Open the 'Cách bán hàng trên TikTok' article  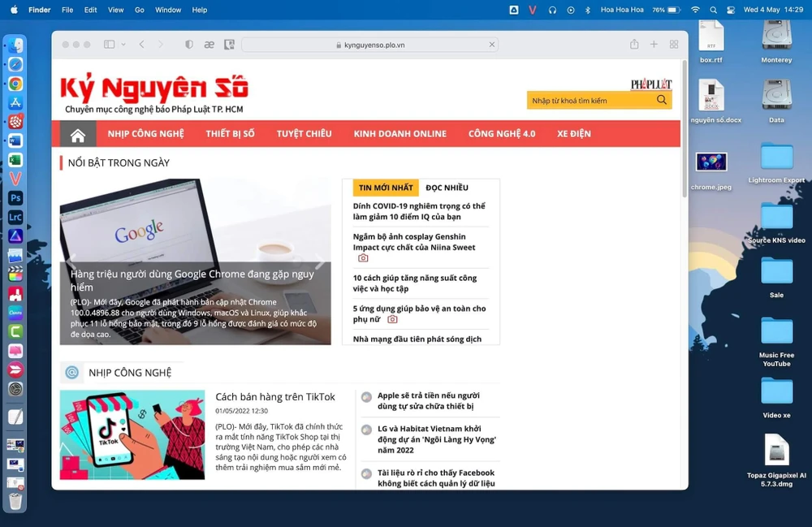tap(275, 397)
